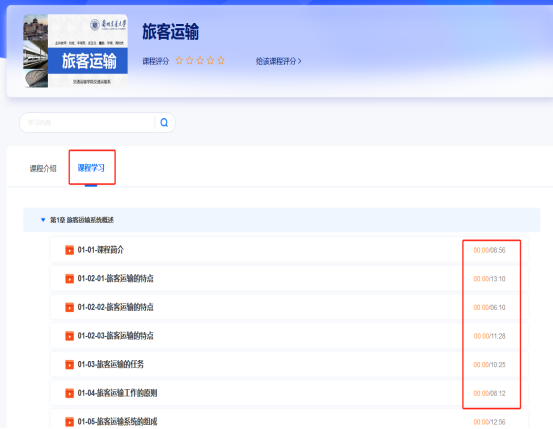553x429 pixels.
Task: Click chapter title 第1章 旅客运输系统概述
Action: pyautogui.click(x=81, y=220)
